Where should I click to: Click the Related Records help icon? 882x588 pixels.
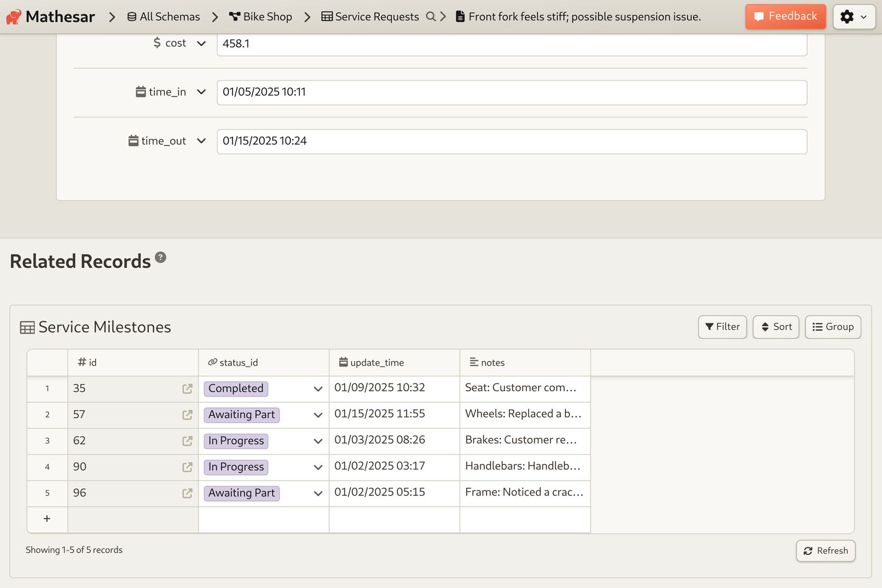pos(160,257)
